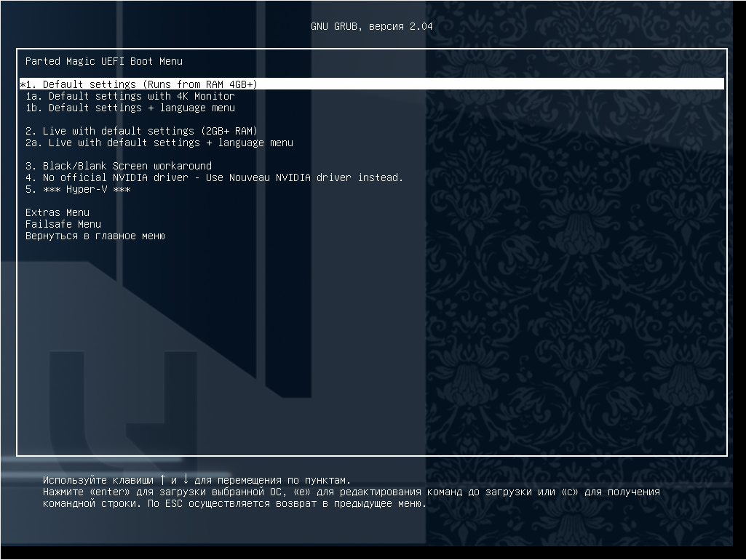Viewport: 746px width, 560px height.
Task: Choose the Nouveau NVIDIA driver boot option
Action: 214,177
